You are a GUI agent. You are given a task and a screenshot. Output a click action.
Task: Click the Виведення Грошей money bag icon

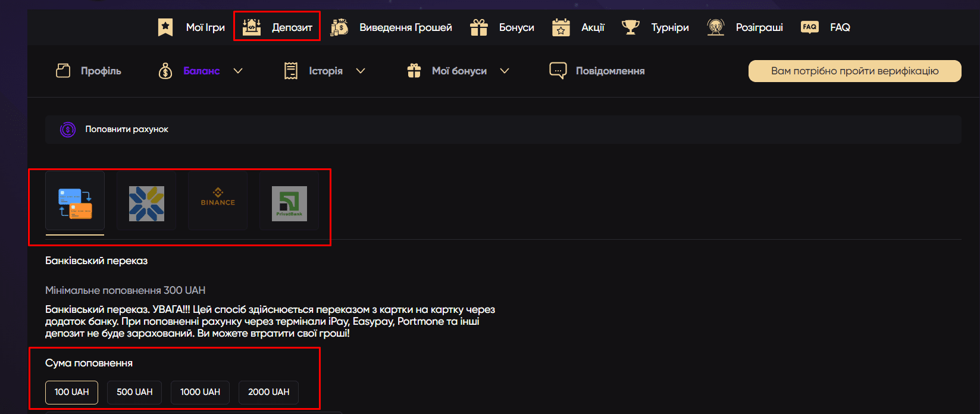[x=339, y=27]
